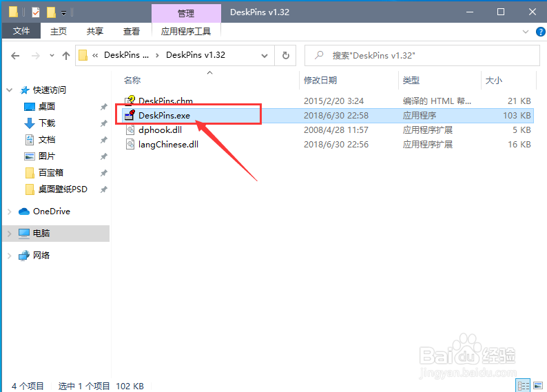Open the Help question mark icon
This screenshot has height=392, width=547.
540,32
